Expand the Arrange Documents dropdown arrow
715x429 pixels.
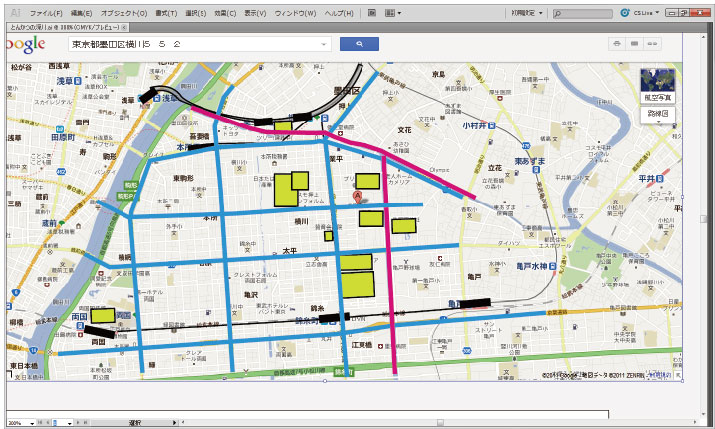[x=399, y=13]
